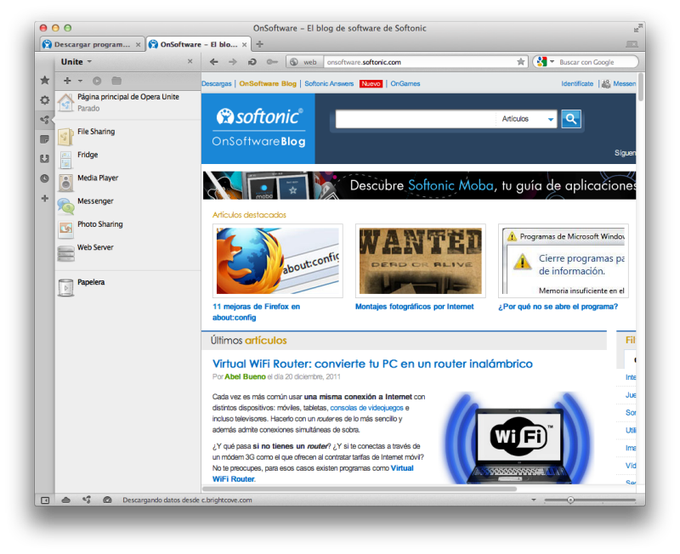This screenshot has width=680, height=554.
Task: Open the Articulos search category dropdown
Action: (526, 119)
